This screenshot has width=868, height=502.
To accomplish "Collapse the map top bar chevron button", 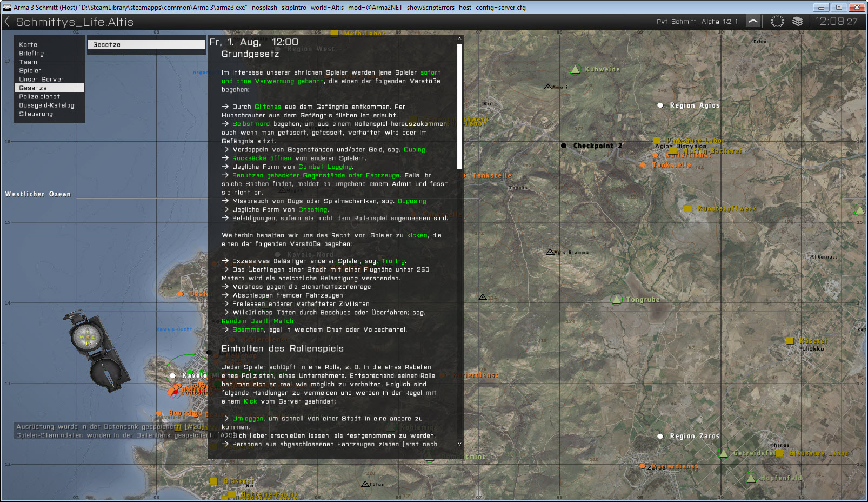I will point(753,21).
